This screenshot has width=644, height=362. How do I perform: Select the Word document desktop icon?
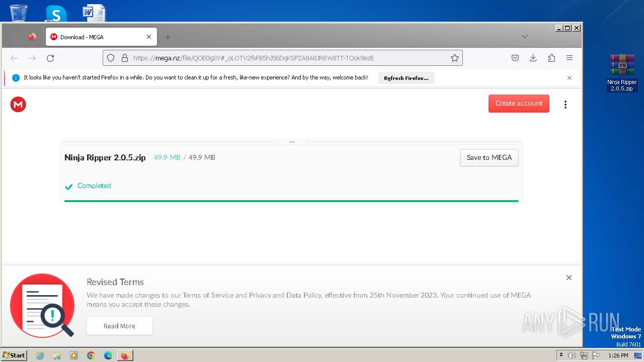94,13
